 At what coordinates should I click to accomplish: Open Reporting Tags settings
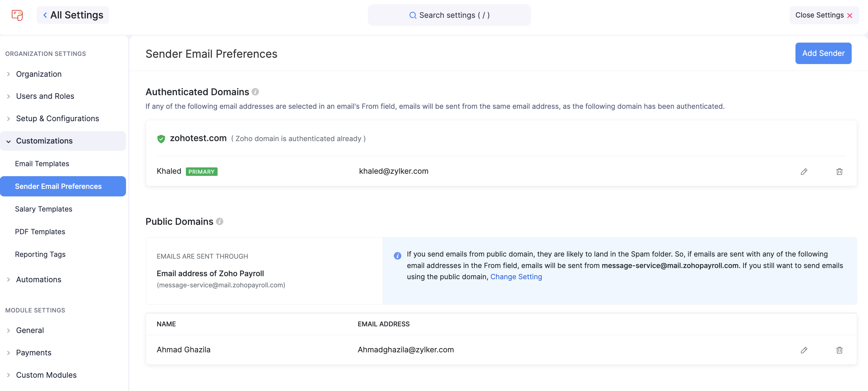[x=40, y=254]
